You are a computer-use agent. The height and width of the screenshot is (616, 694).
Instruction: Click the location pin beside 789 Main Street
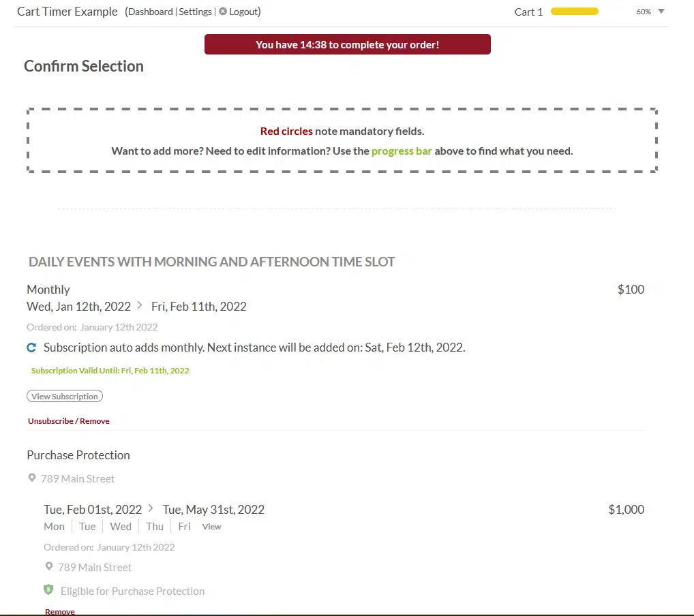point(31,478)
